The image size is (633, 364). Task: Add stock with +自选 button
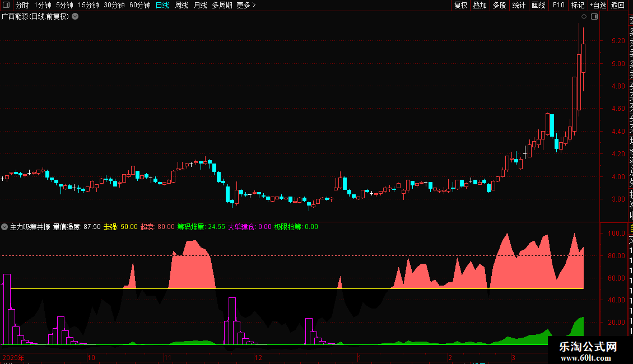point(598,5)
